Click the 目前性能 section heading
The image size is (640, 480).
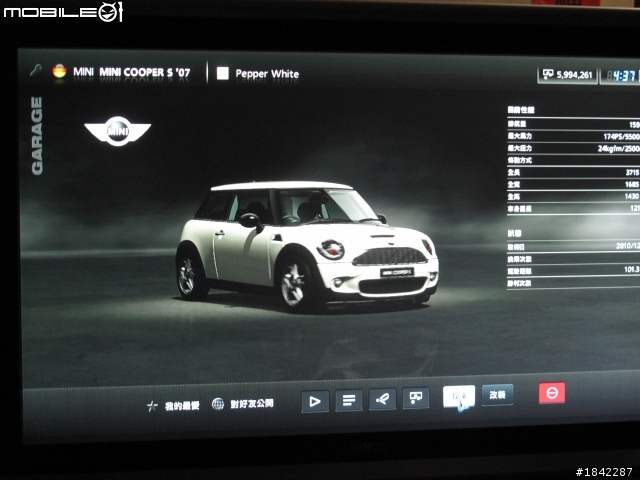pos(521,110)
